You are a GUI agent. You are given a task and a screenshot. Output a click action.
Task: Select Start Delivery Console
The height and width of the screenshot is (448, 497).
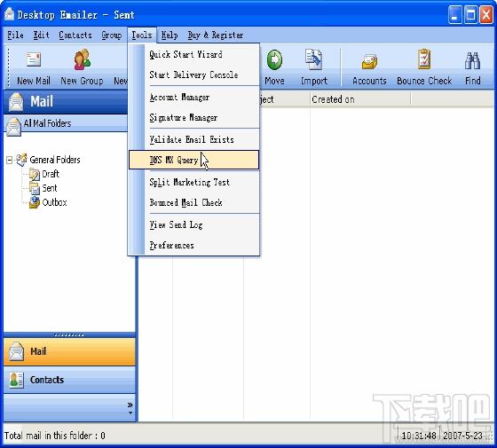click(194, 75)
